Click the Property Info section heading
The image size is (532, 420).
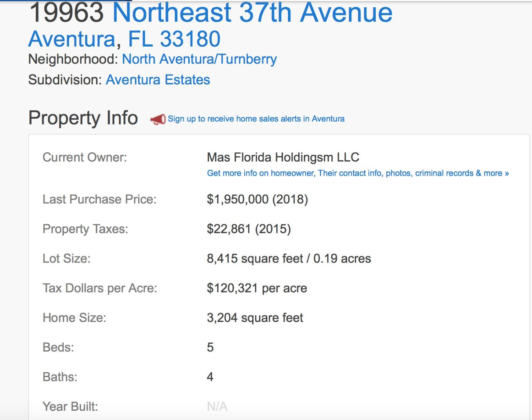[x=83, y=118]
